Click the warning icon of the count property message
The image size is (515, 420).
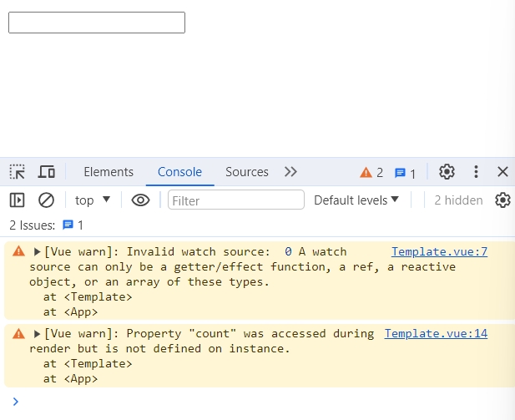point(18,334)
